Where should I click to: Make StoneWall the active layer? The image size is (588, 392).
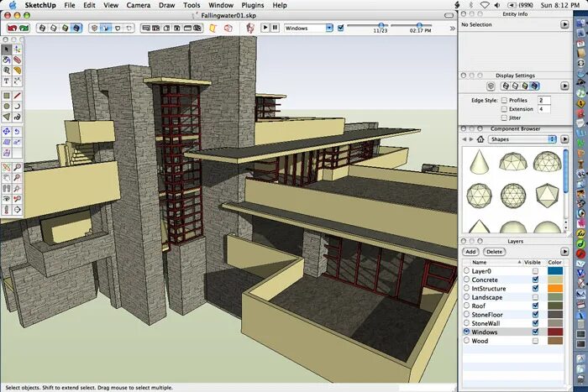[x=466, y=322]
